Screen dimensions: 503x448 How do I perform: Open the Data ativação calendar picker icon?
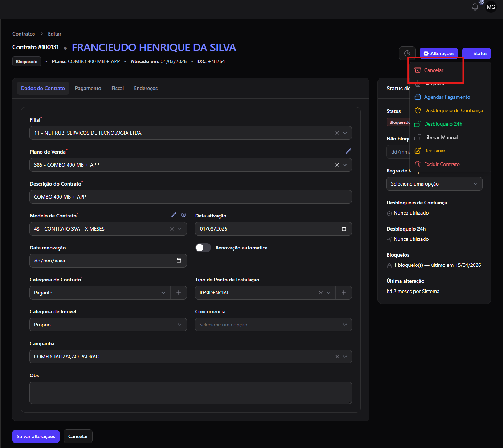click(x=344, y=229)
